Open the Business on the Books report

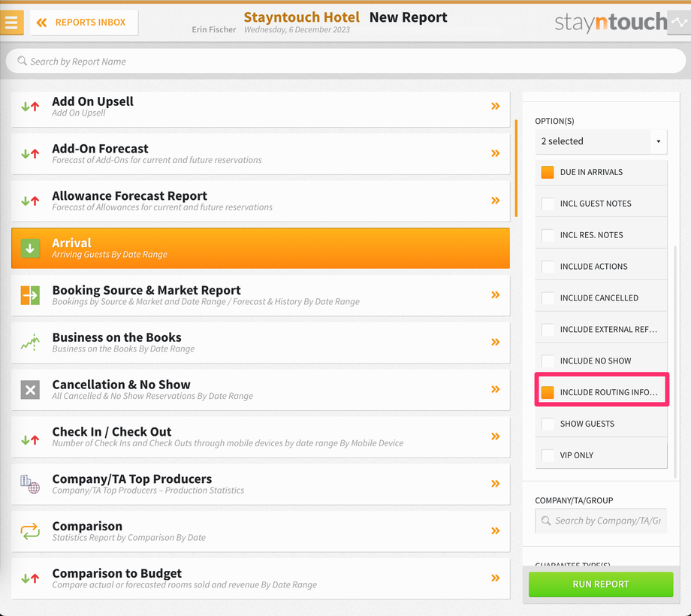(x=261, y=343)
